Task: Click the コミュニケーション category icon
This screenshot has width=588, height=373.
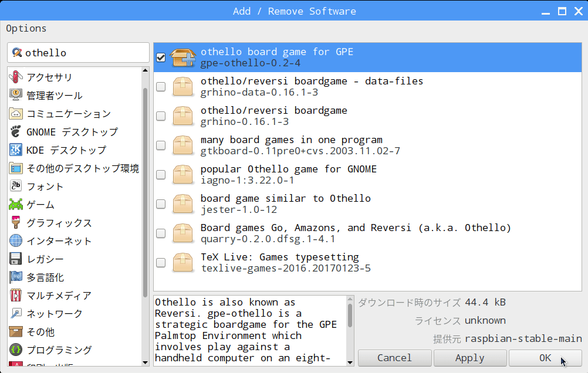Action: 16,114
